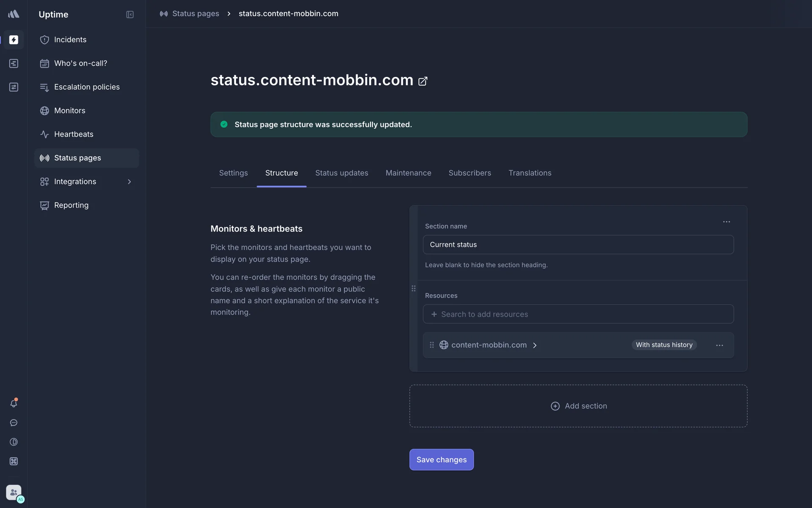Viewport: 812px width, 508px height.
Task: Open external link icon beside page title
Action: click(422, 81)
